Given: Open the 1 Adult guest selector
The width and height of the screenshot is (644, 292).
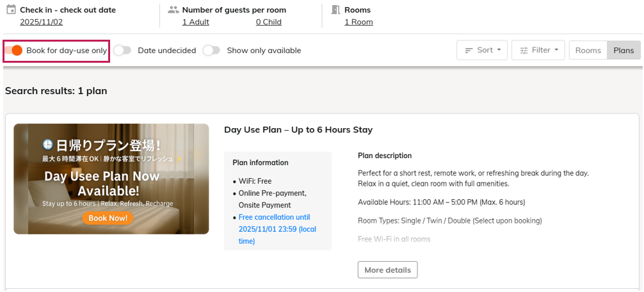Looking at the screenshot, I should tap(195, 22).
